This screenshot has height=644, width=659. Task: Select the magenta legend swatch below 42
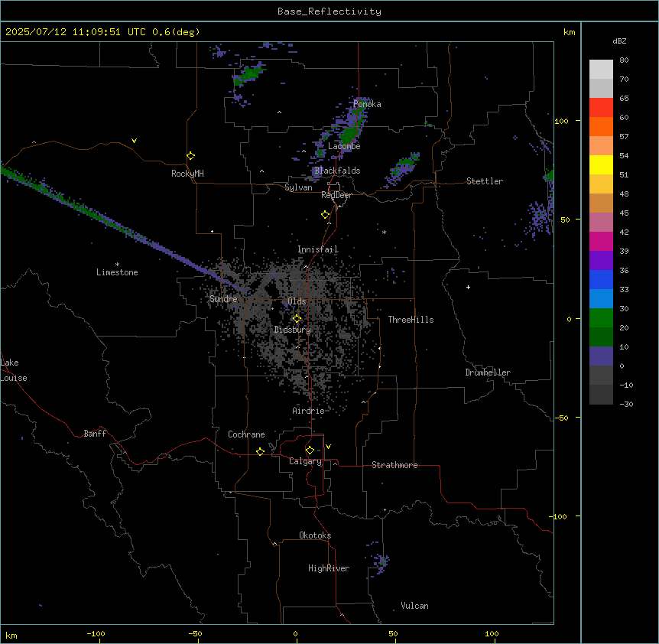601,241
